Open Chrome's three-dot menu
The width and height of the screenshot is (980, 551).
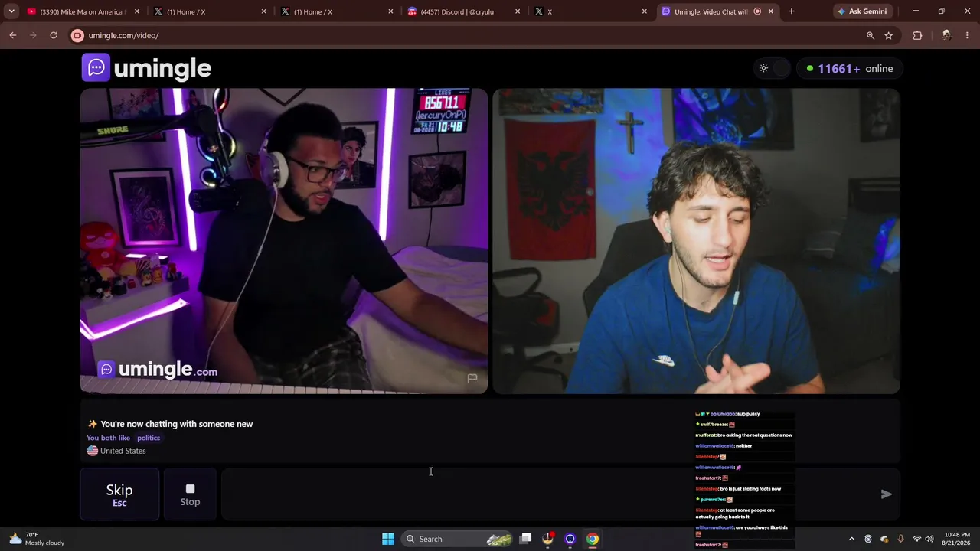pyautogui.click(x=968, y=35)
